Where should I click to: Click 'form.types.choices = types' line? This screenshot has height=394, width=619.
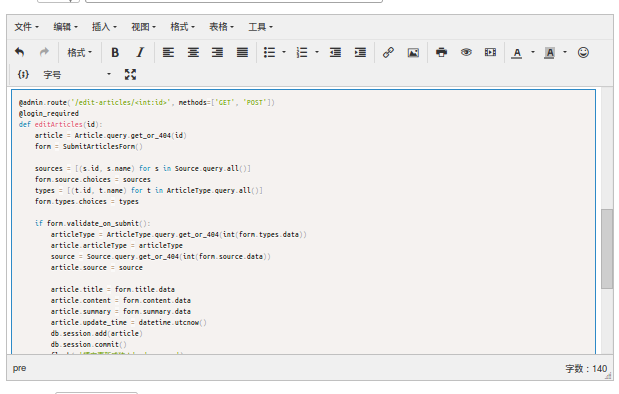coord(86,201)
